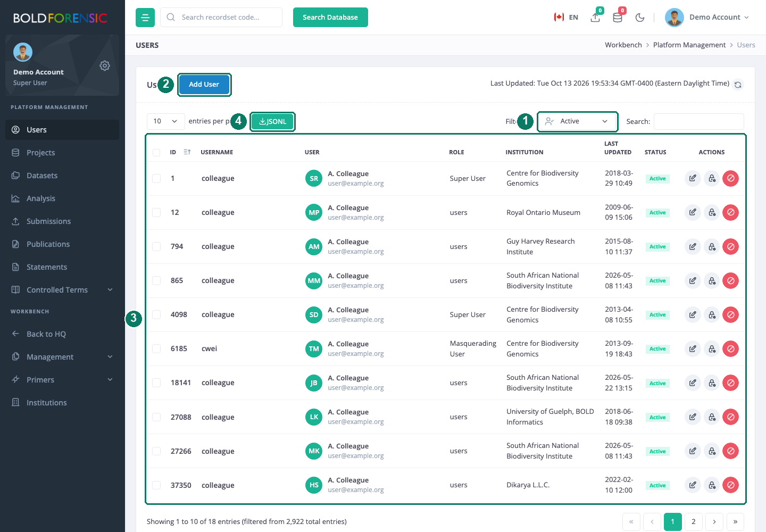The image size is (766, 532).
Task: Toggle the sidebar hamburger menu button
Action: tap(145, 18)
